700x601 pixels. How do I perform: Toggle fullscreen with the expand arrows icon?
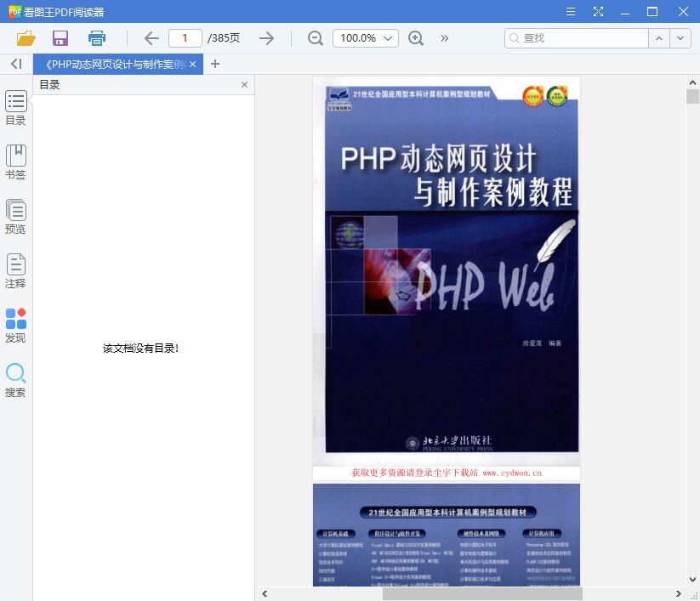(x=598, y=12)
